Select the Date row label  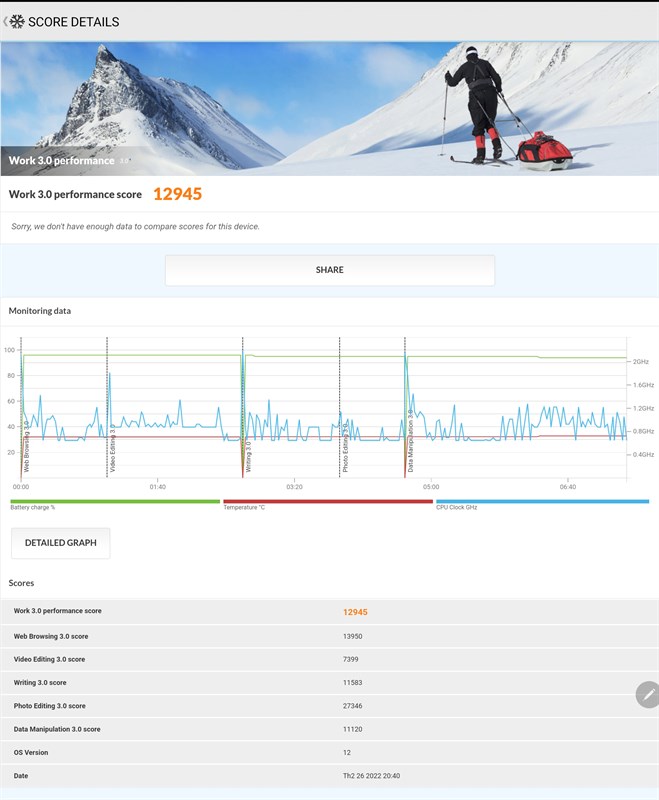click(21, 776)
